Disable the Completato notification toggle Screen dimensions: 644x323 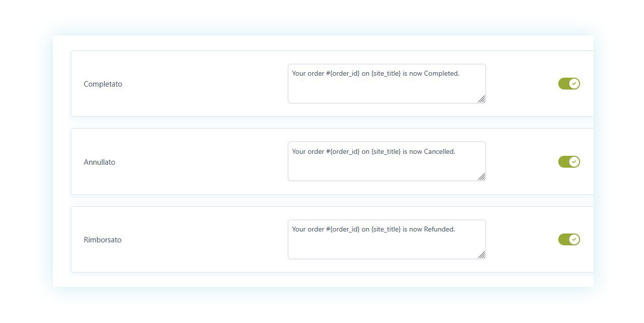569,84
